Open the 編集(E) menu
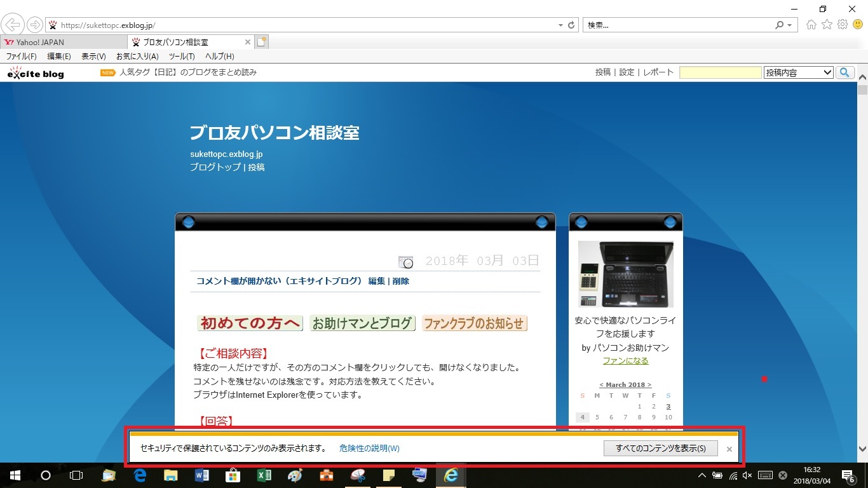This screenshot has height=488, width=868. (59, 57)
